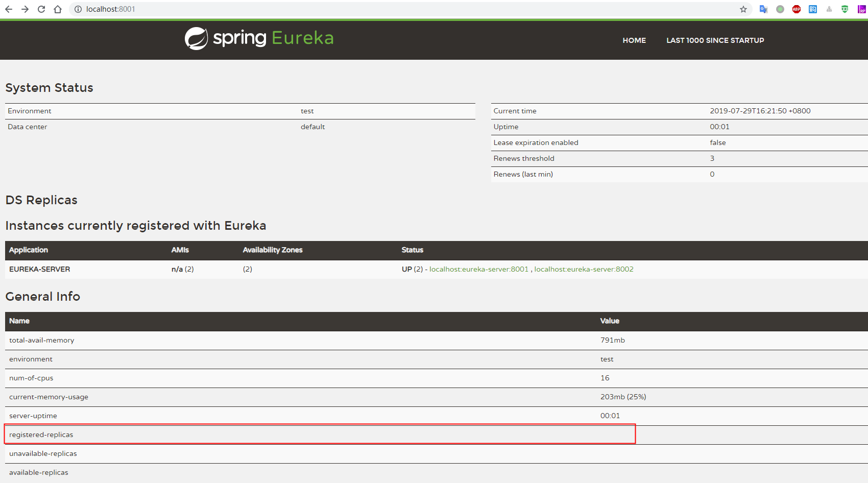This screenshot has height=483, width=868.
Task: Click the num-of-cpus row name
Action: 31,378
